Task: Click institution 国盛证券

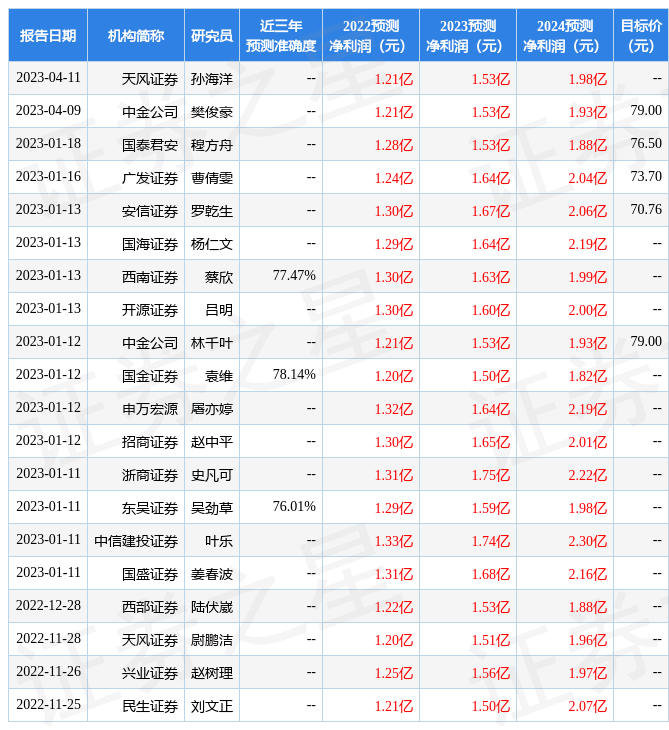Action: 150,575
